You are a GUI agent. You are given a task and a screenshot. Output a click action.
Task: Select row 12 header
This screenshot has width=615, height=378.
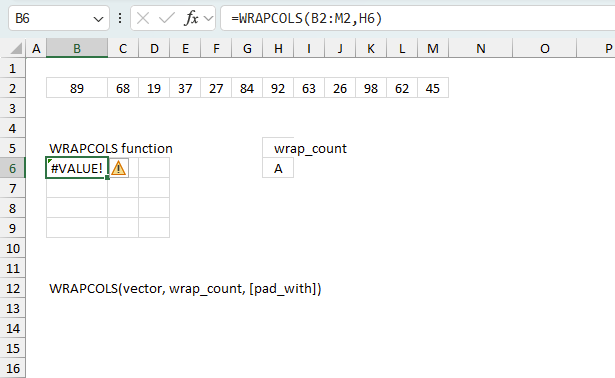tap(13, 289)
